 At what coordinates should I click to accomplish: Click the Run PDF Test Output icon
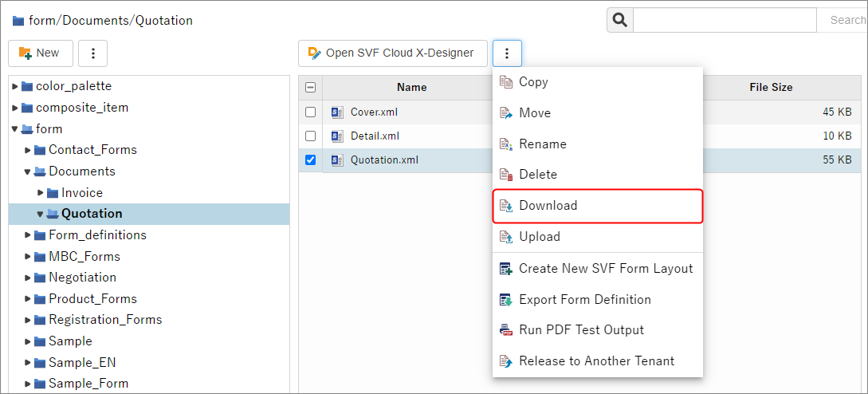pyautogui.click(x=505, y=330)
